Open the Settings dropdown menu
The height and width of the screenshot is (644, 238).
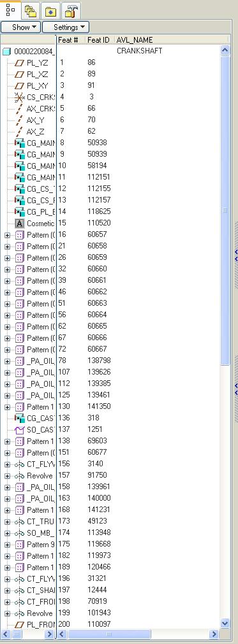click(x=66, y=27)
